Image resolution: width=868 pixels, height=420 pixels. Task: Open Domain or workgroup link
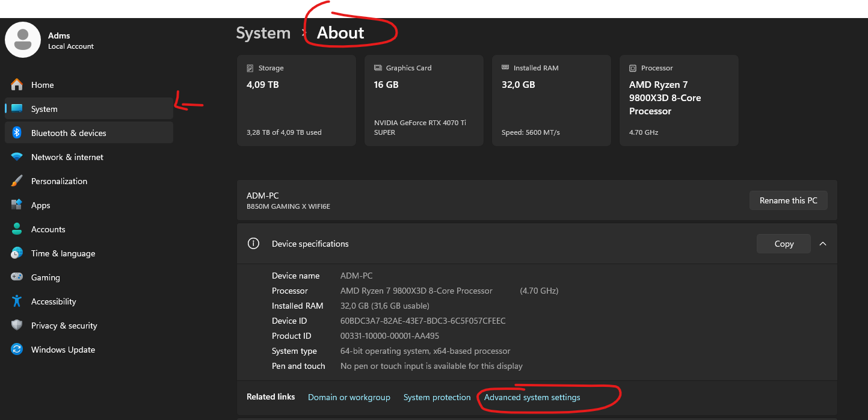point(349,397)
